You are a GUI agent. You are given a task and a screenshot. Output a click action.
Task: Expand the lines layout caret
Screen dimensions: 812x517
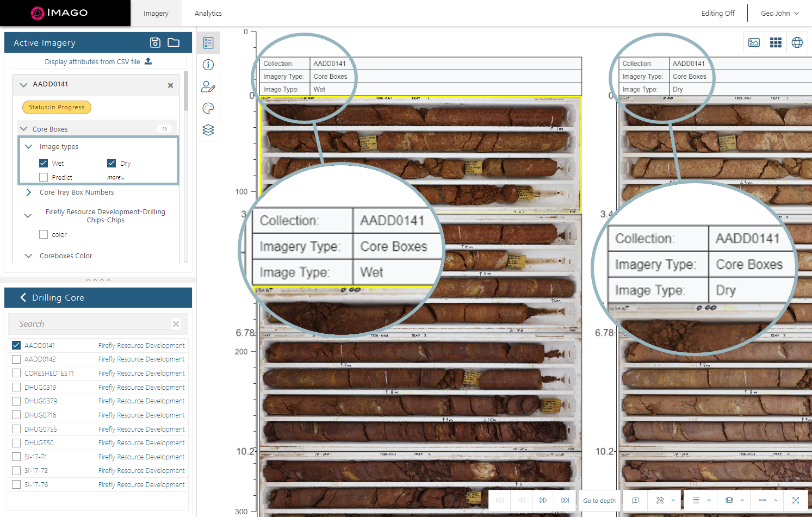(x=709, y=500)
